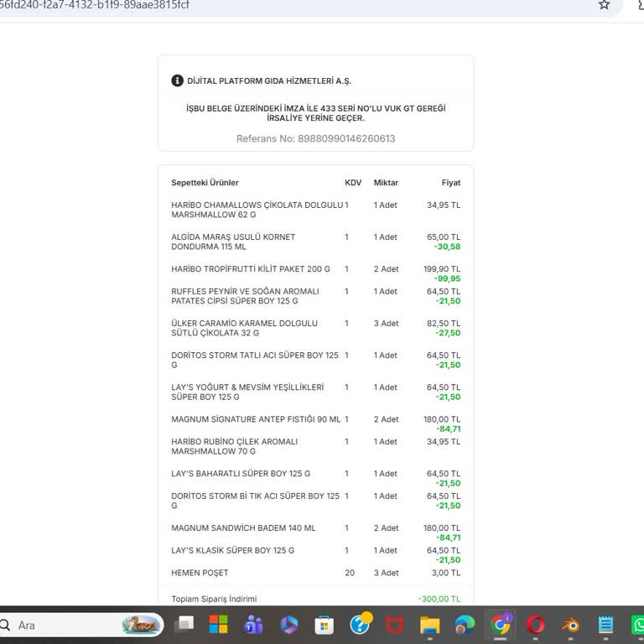
Task: Click the -27,50 discount amount
Action: coord(448,333)
